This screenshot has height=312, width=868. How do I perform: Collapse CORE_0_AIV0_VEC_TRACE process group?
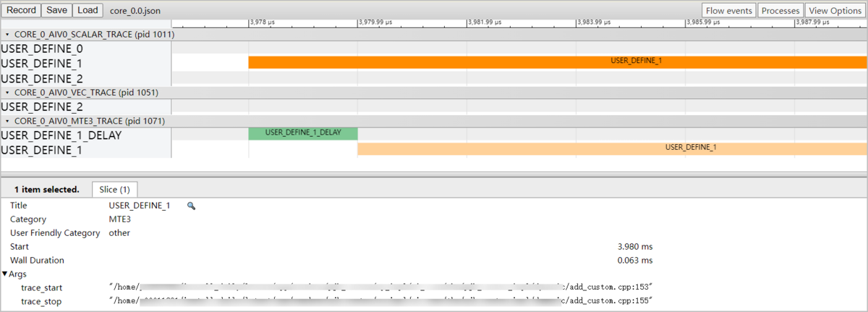tap(8, 93)
